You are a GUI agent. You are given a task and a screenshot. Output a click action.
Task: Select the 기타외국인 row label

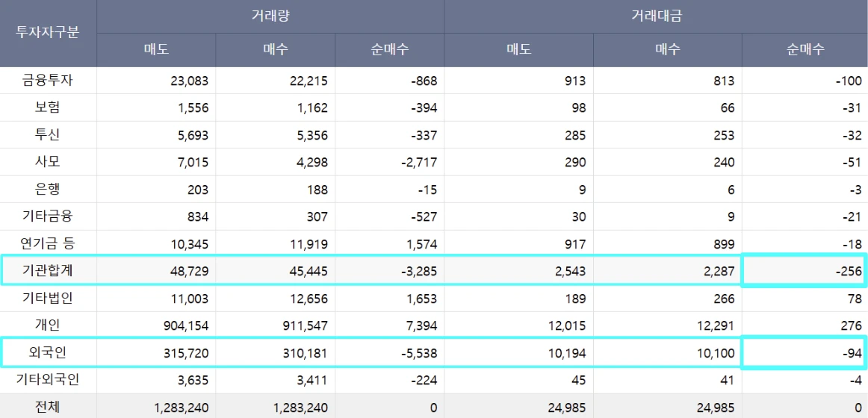click(x=48, y=380)
